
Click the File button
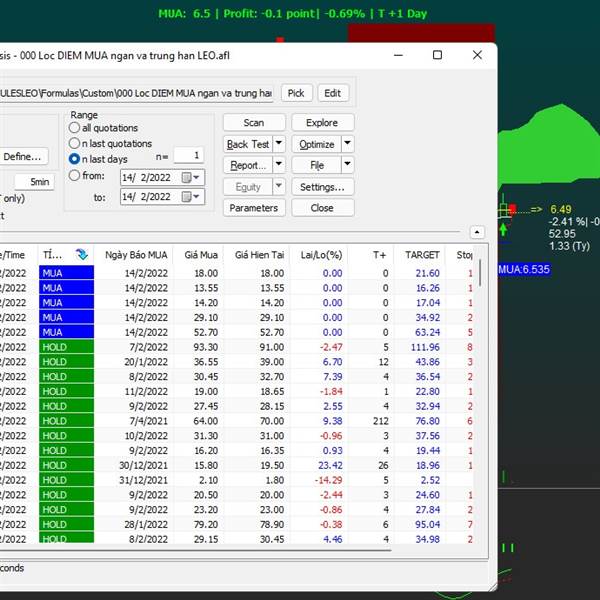(316, 165)
